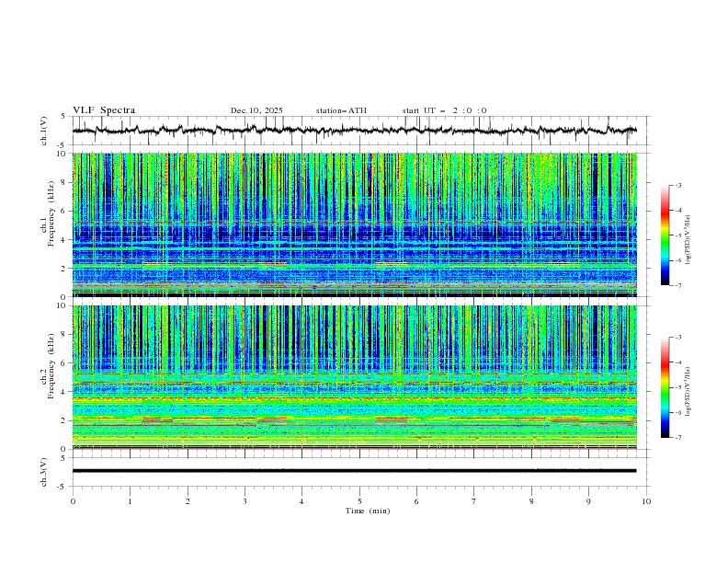Click the lower PSD color scale bar
Screen dimensions: 728x563
(x=665, y=387)
